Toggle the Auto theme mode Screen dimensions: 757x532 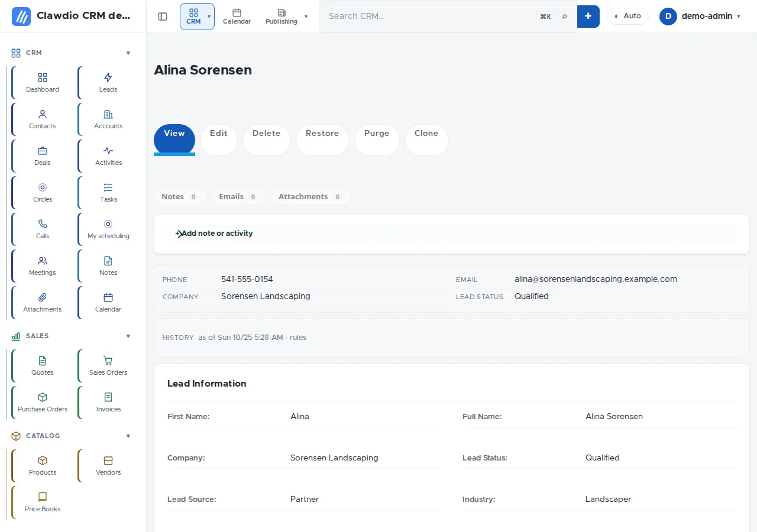[x=627, y=17]
